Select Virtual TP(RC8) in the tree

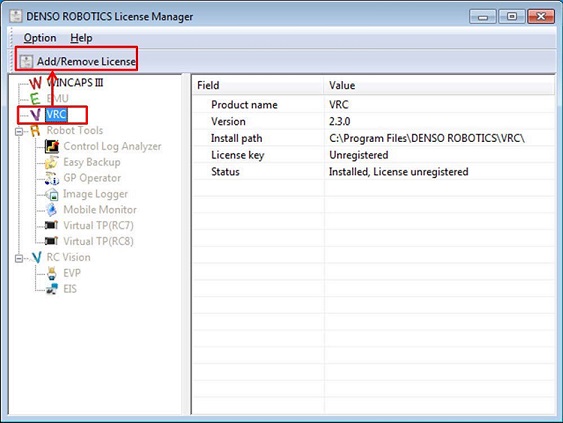(x=98, y=241)
